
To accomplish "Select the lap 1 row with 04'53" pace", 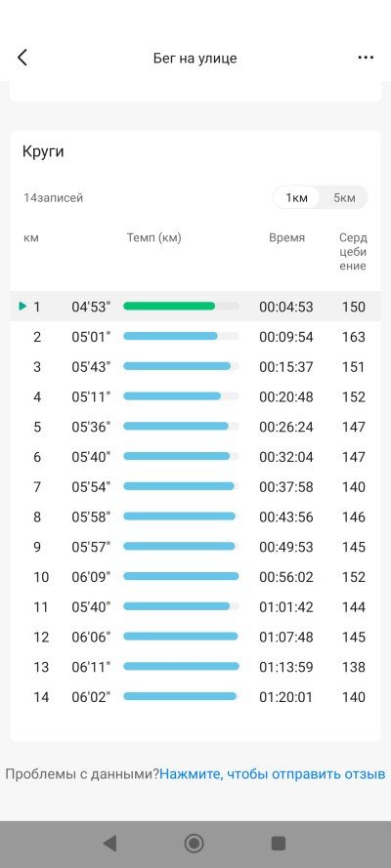I will (195, 307).
